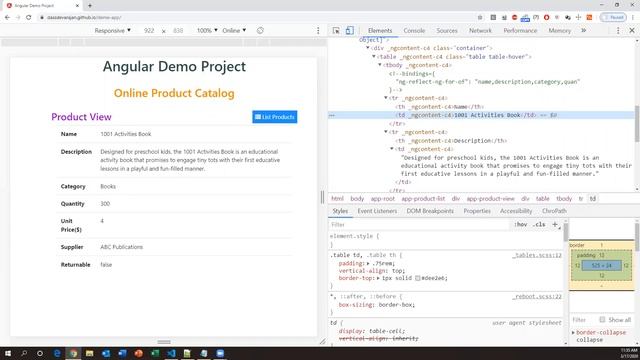Open File Explorer from the taskbar
This screenshot has width=640, height=360.
coord(89,353)
